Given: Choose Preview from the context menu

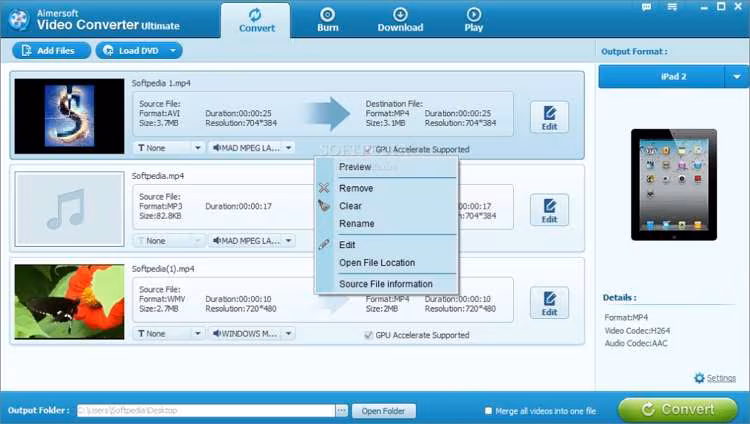Looking at the screenshot, I should [x=386, y=167].
